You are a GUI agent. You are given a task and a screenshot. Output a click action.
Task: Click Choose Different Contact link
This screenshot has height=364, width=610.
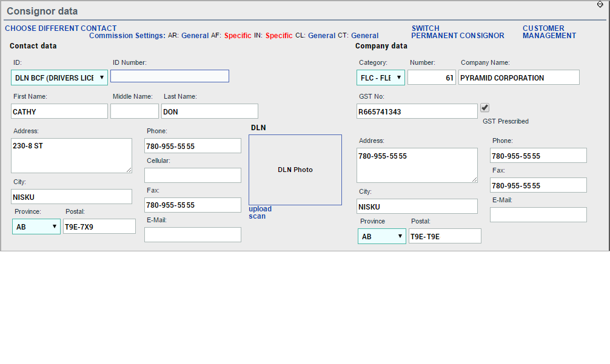[61, 28]
